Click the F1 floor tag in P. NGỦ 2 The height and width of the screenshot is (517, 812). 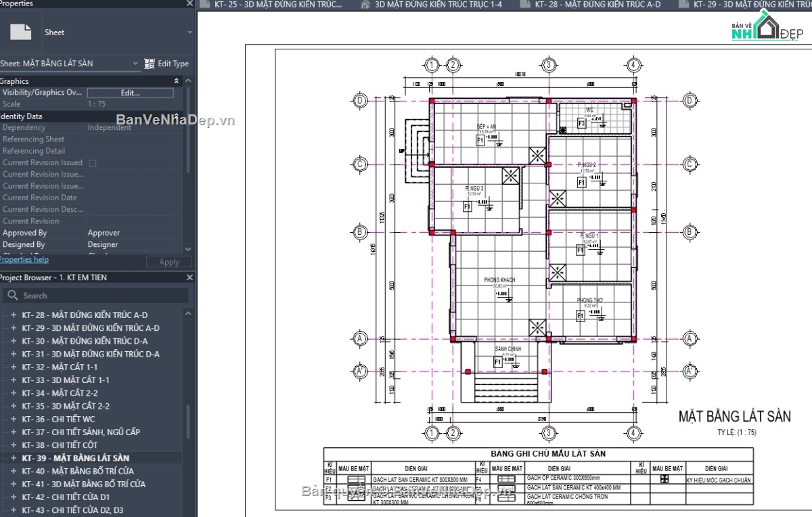pos(581,182)
